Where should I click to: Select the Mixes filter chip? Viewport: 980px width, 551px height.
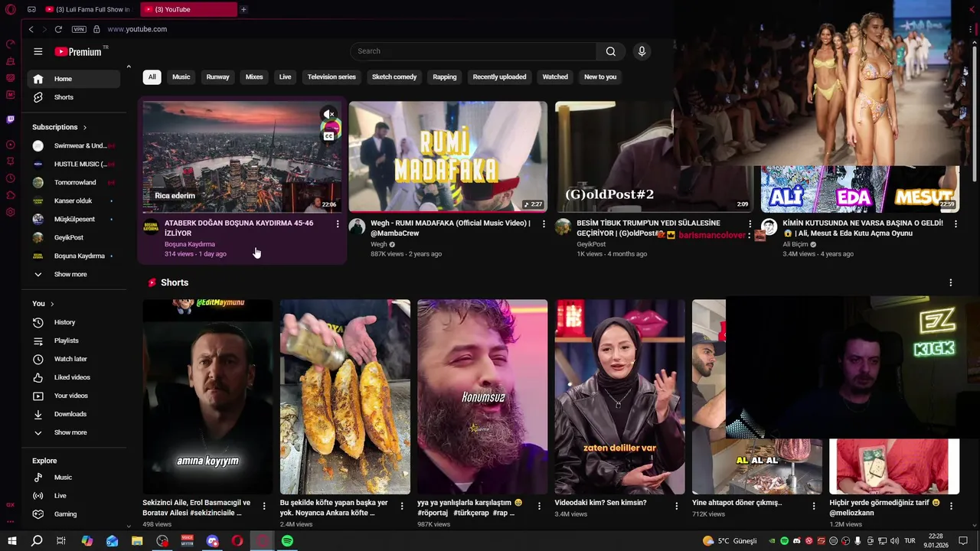[254, 77]
